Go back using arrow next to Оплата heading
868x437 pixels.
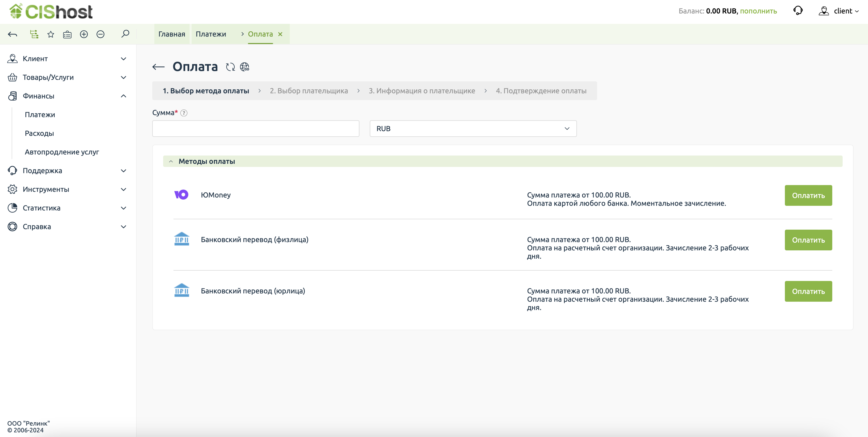tap(158, 67)
